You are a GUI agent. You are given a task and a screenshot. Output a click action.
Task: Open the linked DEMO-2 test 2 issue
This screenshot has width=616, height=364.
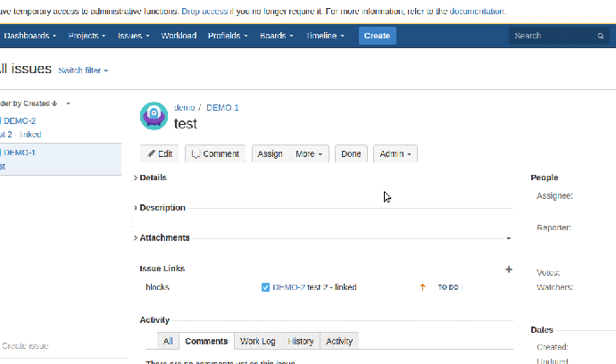click(313, 287)
